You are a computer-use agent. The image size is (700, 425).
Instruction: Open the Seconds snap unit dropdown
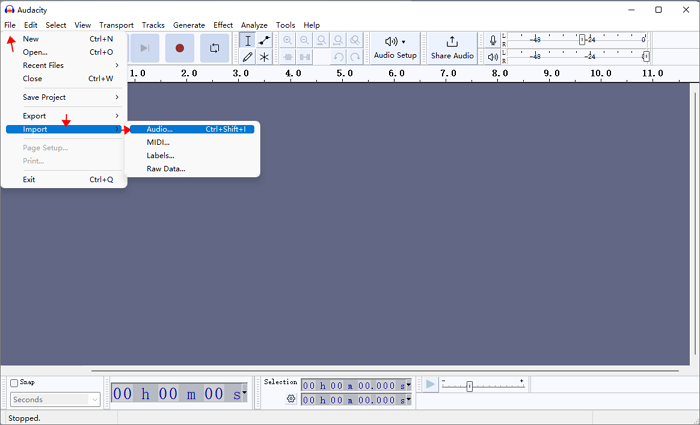pyautogui.click(x=55, y=399)
